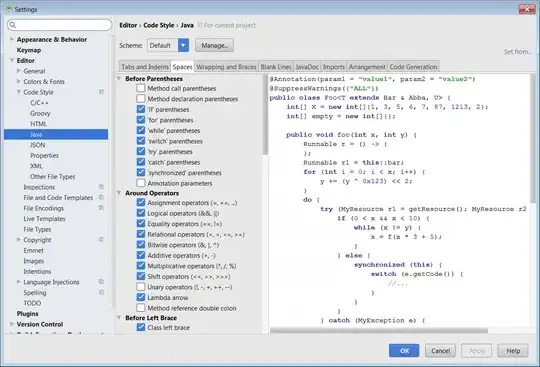540x367 pixels.
Task: Click the Help button
Action: pos(513,350)
